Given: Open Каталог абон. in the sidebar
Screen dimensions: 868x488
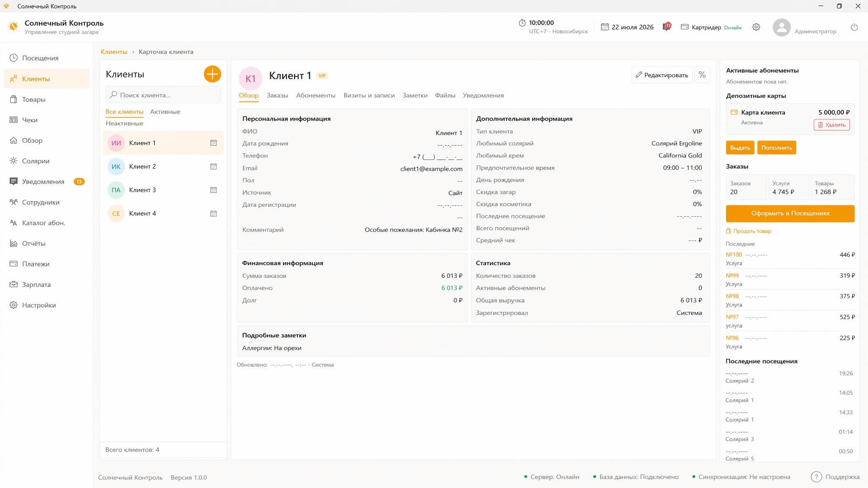Looking at the screenshot, I should 47,223.
